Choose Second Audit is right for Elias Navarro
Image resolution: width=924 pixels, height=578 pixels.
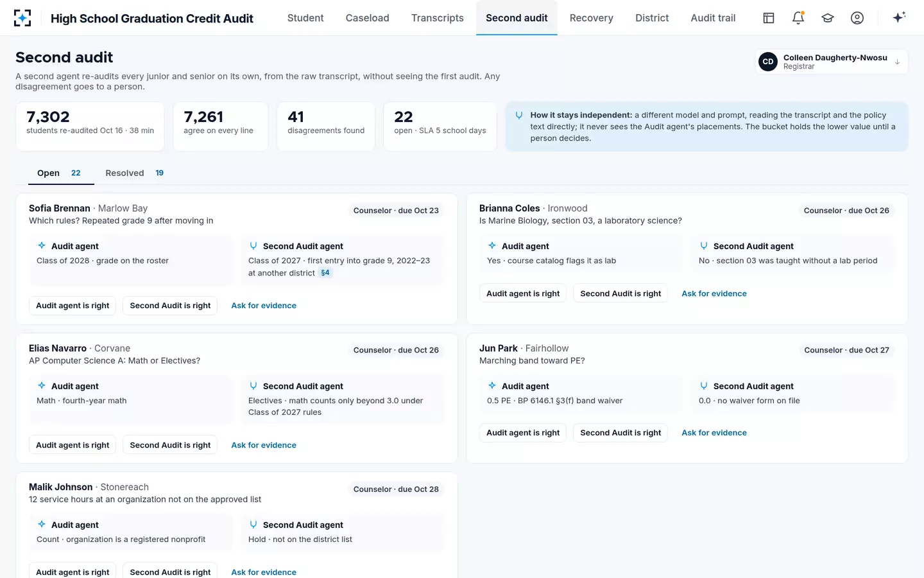click(170, 445)
